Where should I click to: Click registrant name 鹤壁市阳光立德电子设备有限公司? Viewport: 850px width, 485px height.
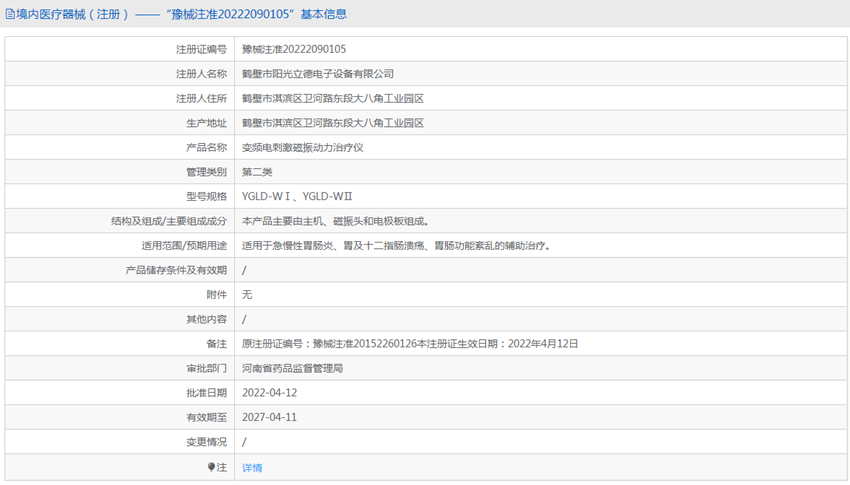click(318, 74)
